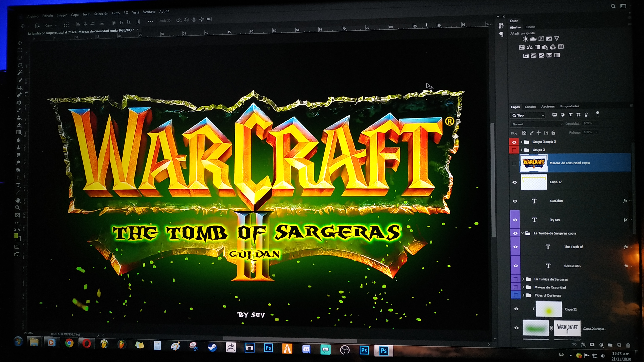Open the Capa menu
This screenshot has height=362, width=644.
coord(75,15)
